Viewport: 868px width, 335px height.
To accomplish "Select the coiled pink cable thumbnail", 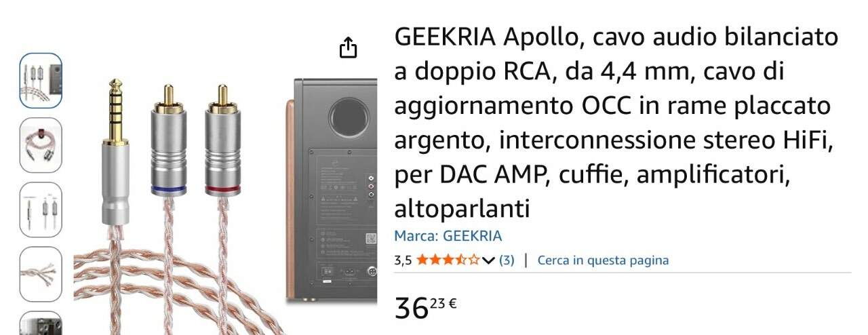I will tap(41, 145).
